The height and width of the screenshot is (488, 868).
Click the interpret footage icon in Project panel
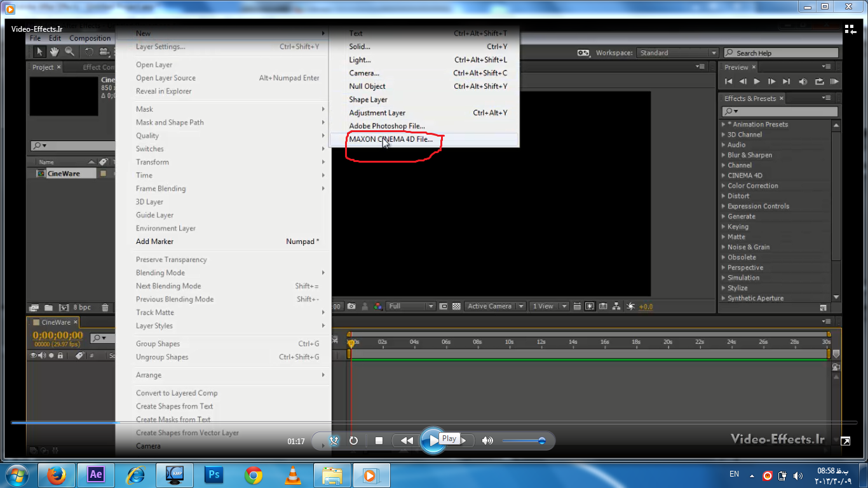(34, 308)
